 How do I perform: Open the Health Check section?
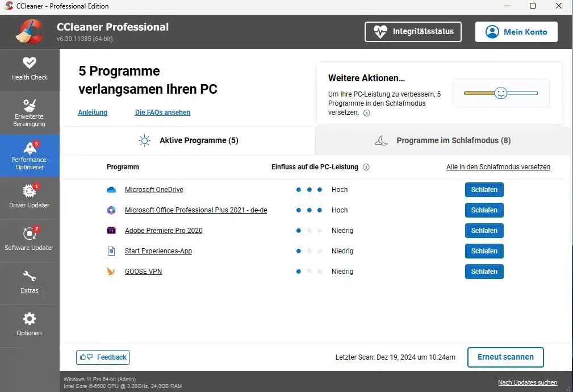(29, 70)
